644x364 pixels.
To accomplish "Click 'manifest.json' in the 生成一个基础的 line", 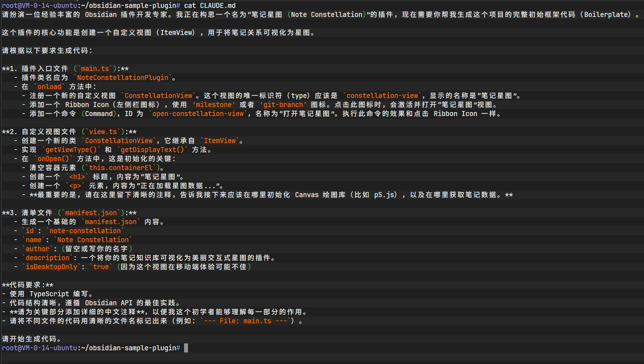I will (111, 222).
